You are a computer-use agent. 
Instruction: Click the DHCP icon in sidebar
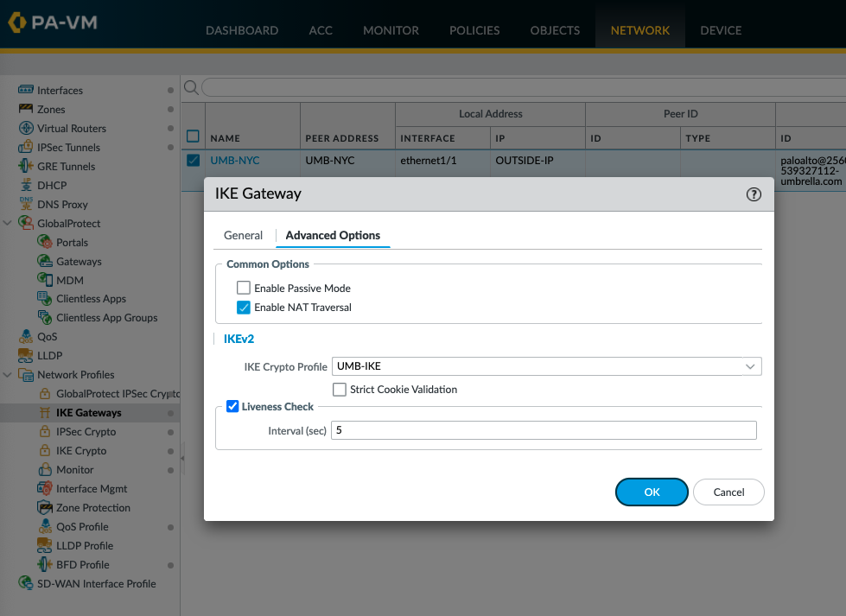click(25, 185)
